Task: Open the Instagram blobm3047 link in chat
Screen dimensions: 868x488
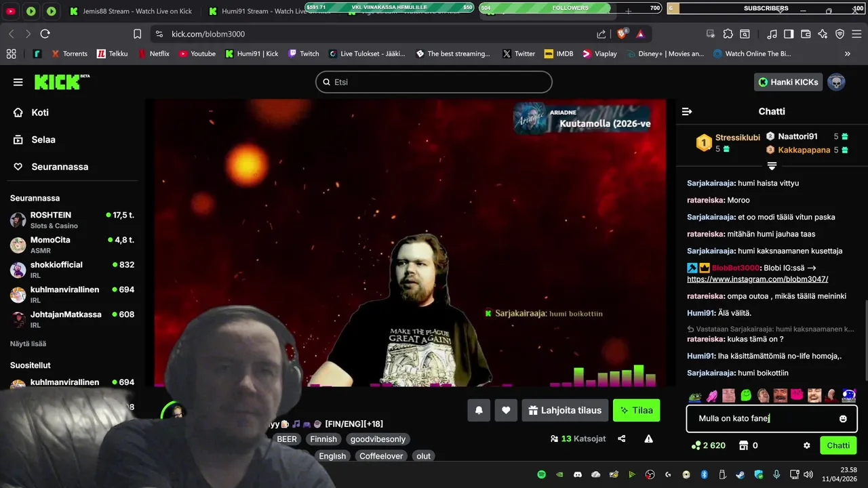Action: tap(757, 279)
